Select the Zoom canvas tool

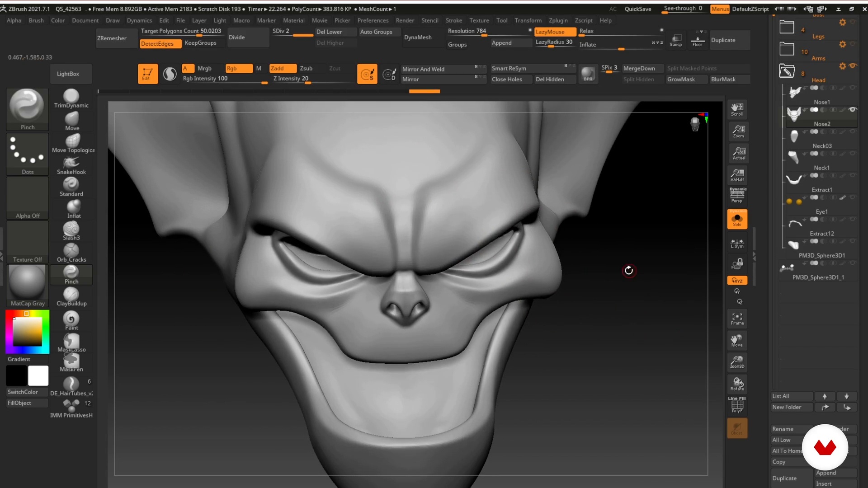click(738, 131)
